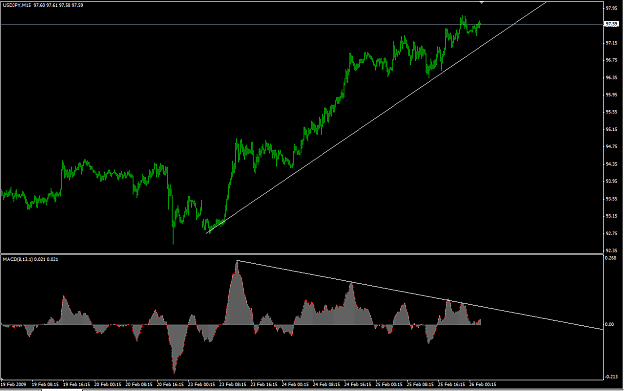Click the MACD indicator label in subwindow

(x=30, y=259)
